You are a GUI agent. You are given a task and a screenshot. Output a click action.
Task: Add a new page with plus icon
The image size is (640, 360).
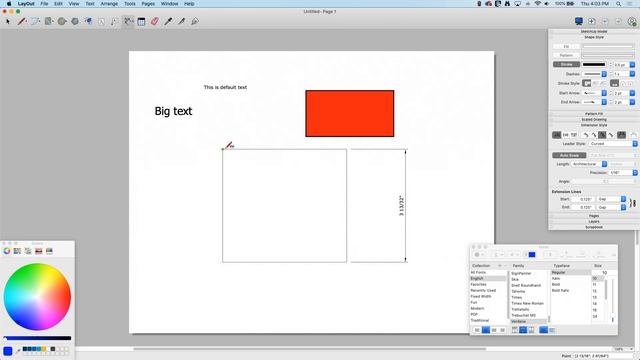(592, 21)
